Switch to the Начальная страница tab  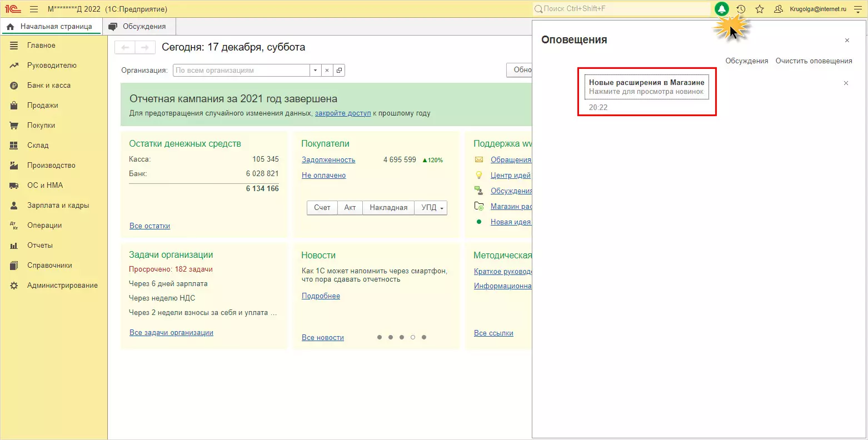tap(51, 26)
